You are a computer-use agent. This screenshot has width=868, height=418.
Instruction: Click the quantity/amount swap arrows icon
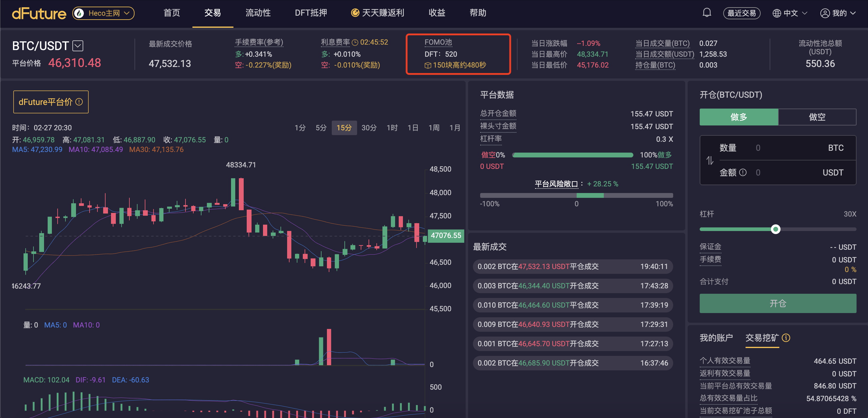(x=710, y=160)
